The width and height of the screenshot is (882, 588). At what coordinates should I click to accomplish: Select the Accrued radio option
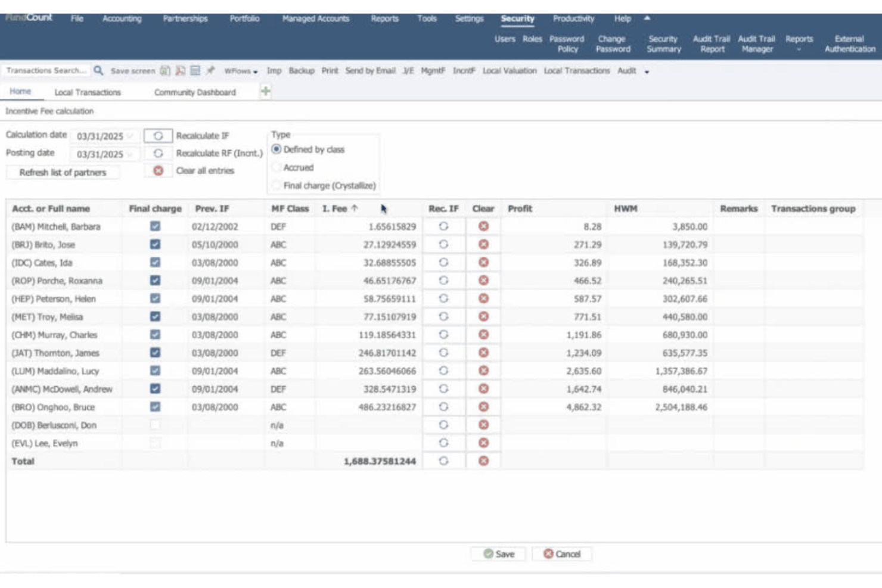(277, 167)
